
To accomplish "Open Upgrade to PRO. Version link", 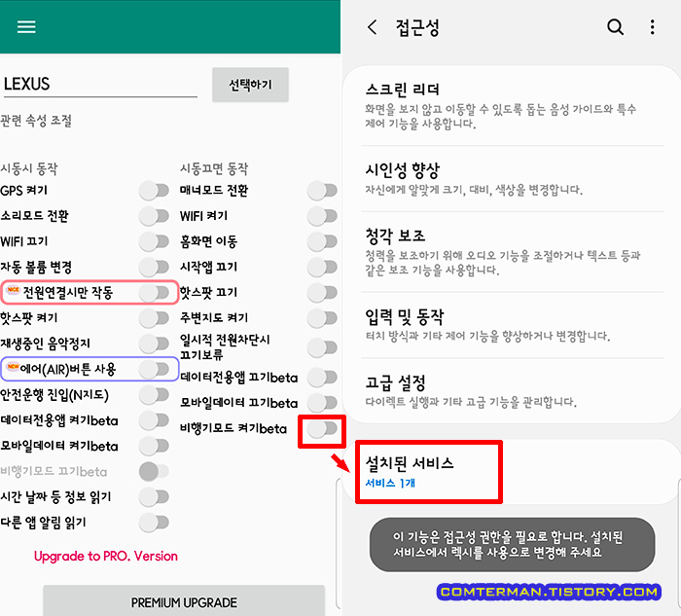I will pos(106,556).
